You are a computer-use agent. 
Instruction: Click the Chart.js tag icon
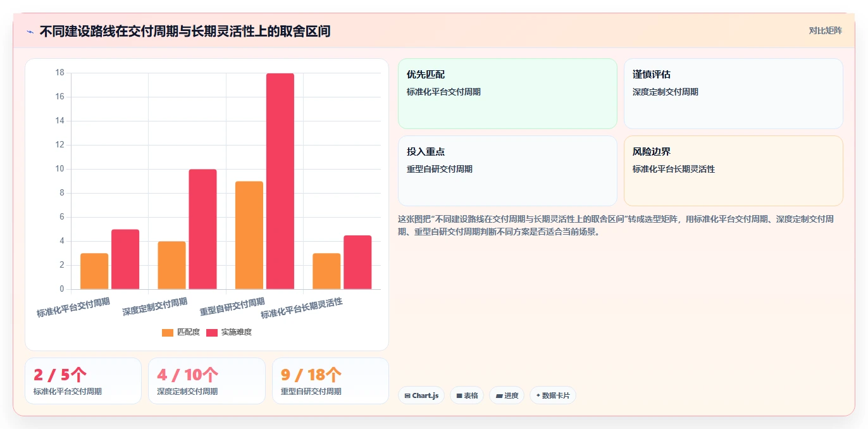pos(407,396)
